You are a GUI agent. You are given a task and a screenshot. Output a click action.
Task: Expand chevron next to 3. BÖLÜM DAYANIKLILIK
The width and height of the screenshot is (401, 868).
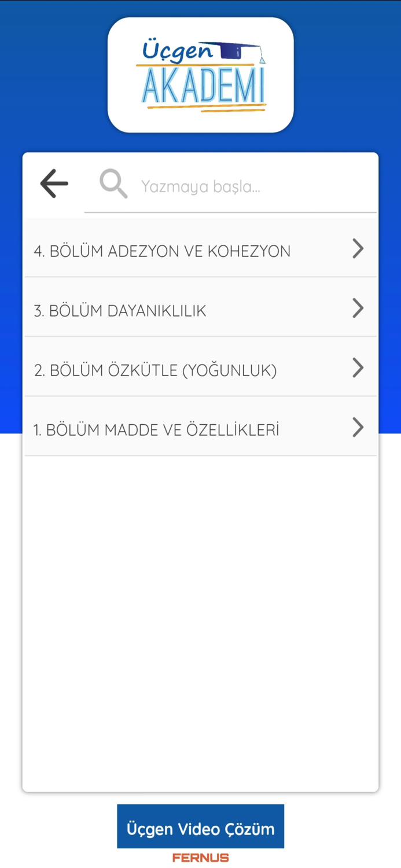pos(358,308)
